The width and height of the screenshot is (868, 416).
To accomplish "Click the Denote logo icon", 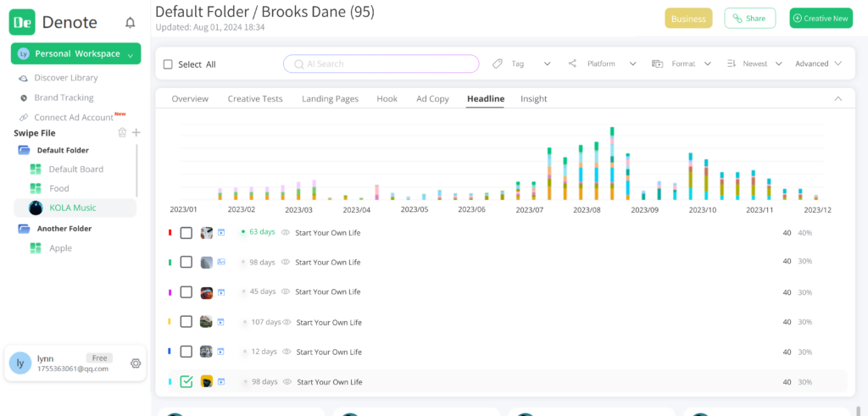I will point(22,22).
